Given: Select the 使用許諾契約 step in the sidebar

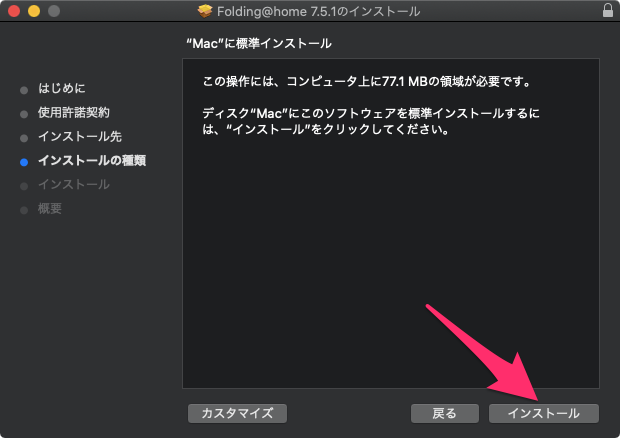Looking at the screenshot, I should [x=74, y=113].
